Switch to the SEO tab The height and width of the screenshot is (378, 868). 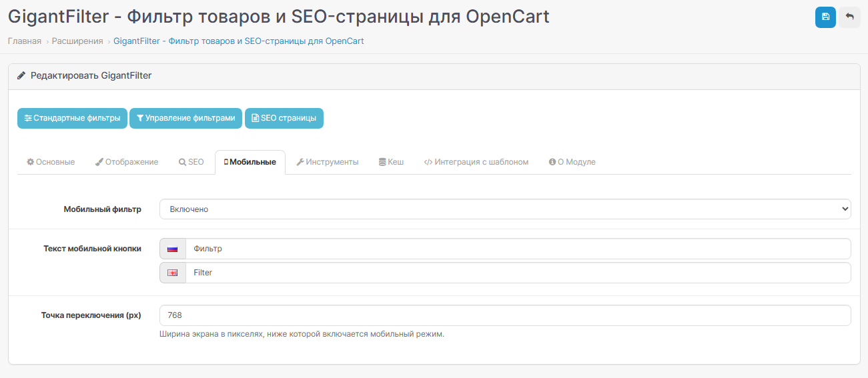[x=191, y=162]
